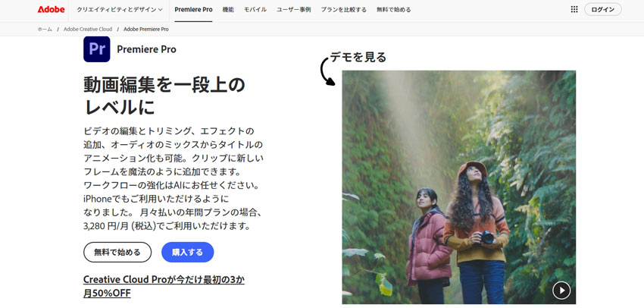The width and height of the screenshot is (644, 308).
Task: Play the demo video
Action: (x=561, y=291)
